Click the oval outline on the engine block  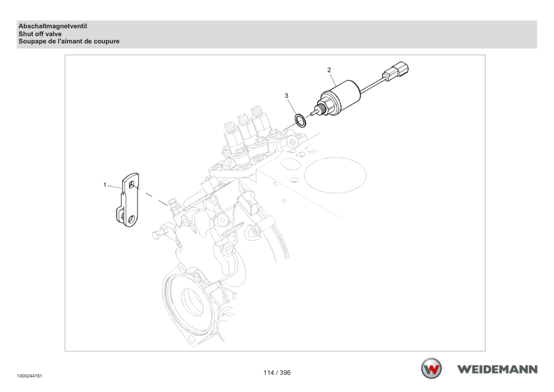[335, 175]
